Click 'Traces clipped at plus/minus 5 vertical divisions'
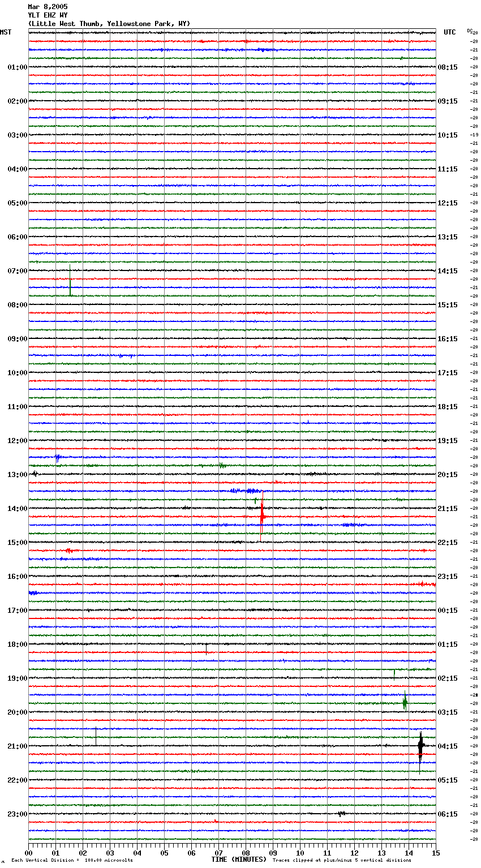 pyautogui.click(x=342, y=861)
